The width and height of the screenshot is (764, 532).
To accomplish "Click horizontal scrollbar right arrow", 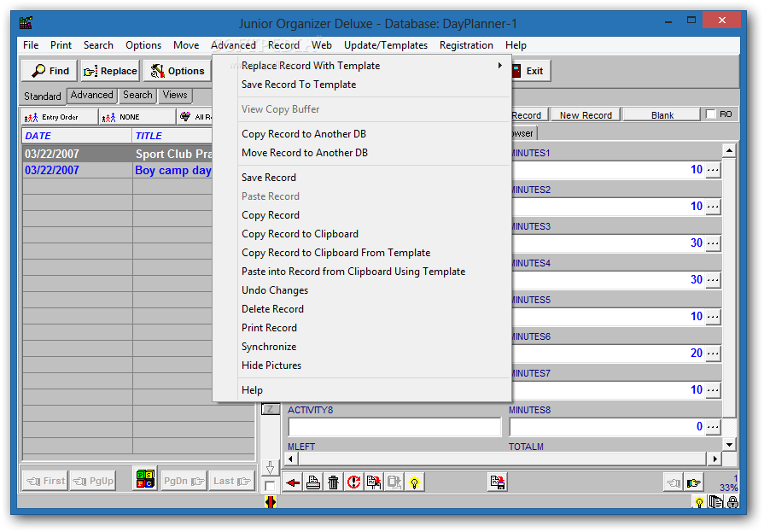I will [x=714, y=459].
